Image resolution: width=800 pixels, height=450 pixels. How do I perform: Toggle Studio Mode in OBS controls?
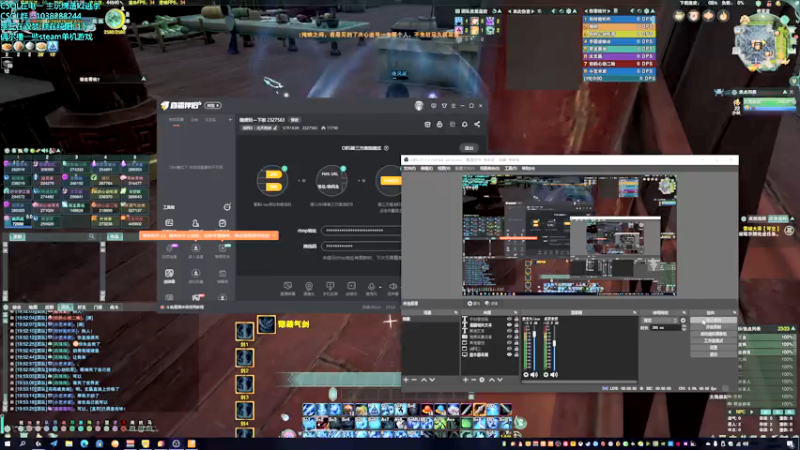(713, 341)
